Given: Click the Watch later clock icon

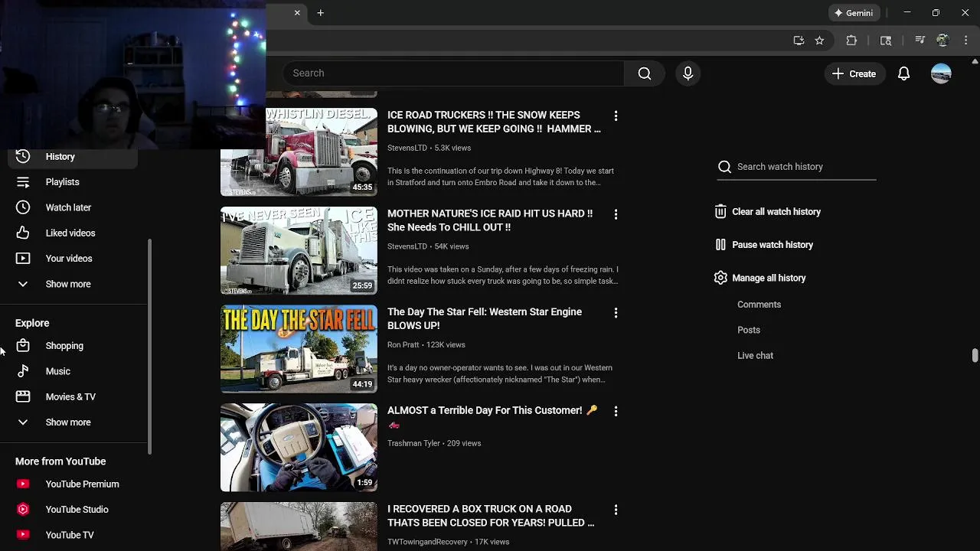Looking at the screenshot, I should point(23,207).
